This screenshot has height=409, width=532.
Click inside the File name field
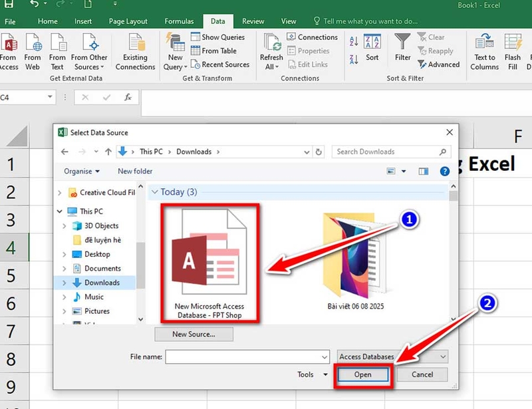[x=246, y=356]
